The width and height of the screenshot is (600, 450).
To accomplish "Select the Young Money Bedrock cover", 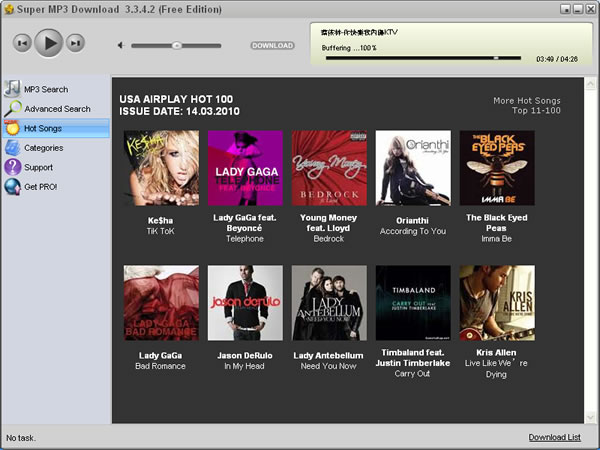I will click(x=329, y=168).
